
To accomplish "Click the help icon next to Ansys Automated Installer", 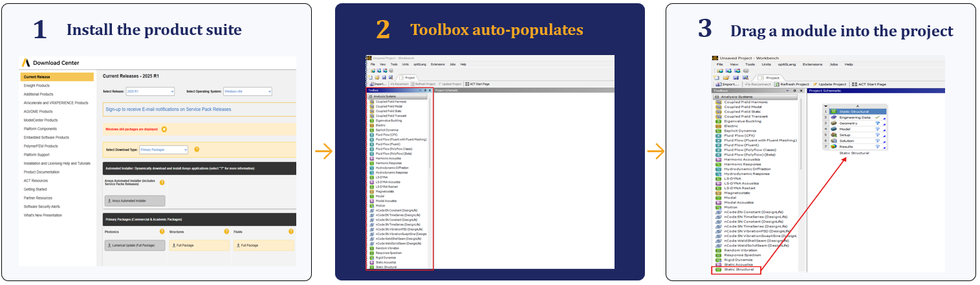I will point(162,183).
